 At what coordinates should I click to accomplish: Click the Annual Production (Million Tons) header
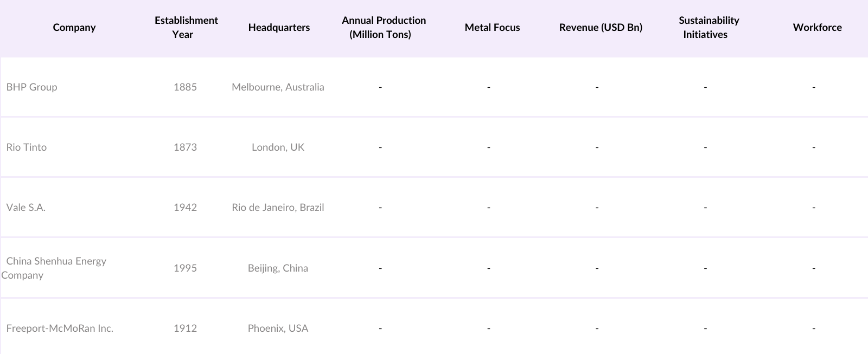tap(384, 28)
